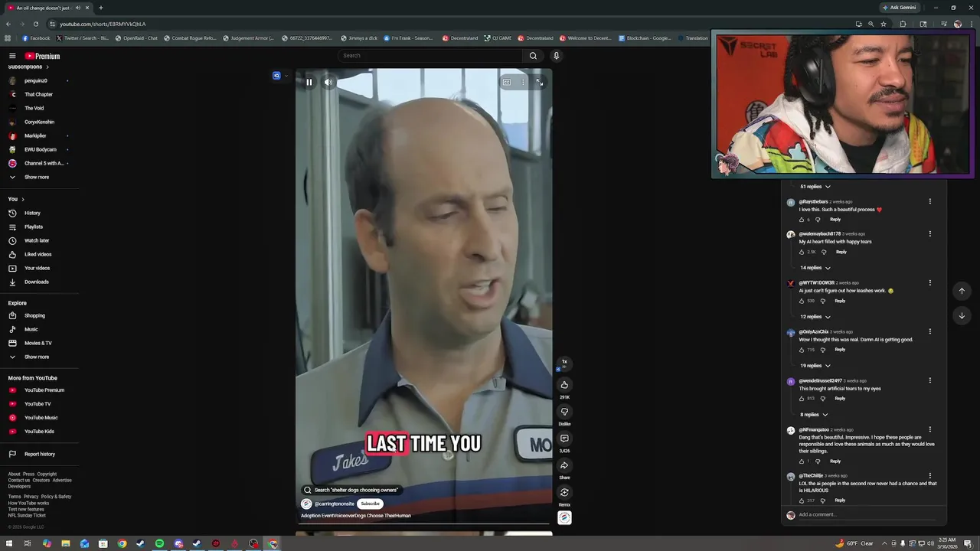Open new Chrome tab with plus

(100, 8)
